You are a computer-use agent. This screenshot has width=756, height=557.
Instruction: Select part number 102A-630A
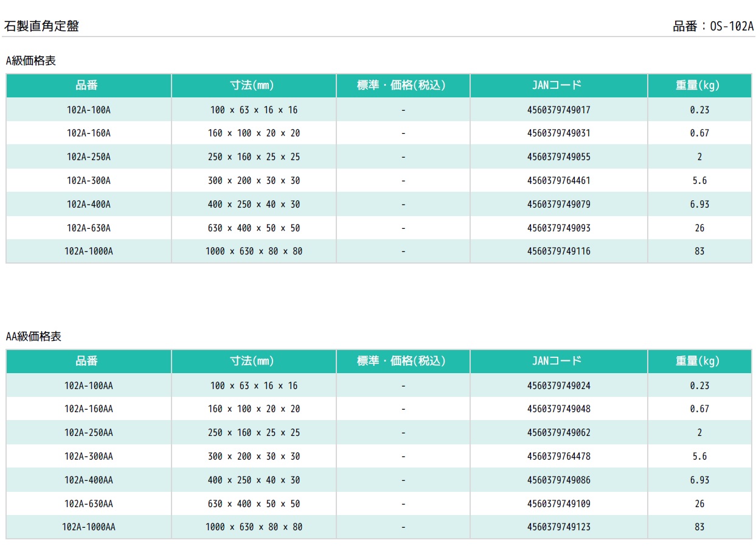89,228
